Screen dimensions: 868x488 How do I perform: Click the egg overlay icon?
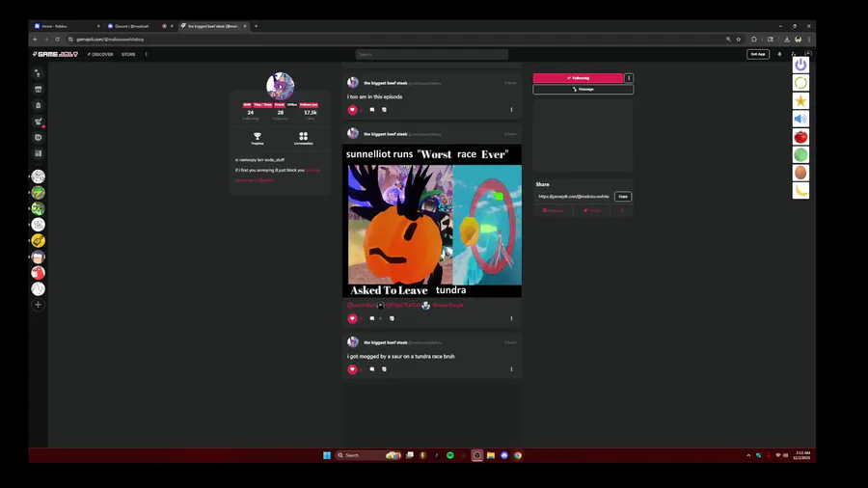tap(800, 173)
